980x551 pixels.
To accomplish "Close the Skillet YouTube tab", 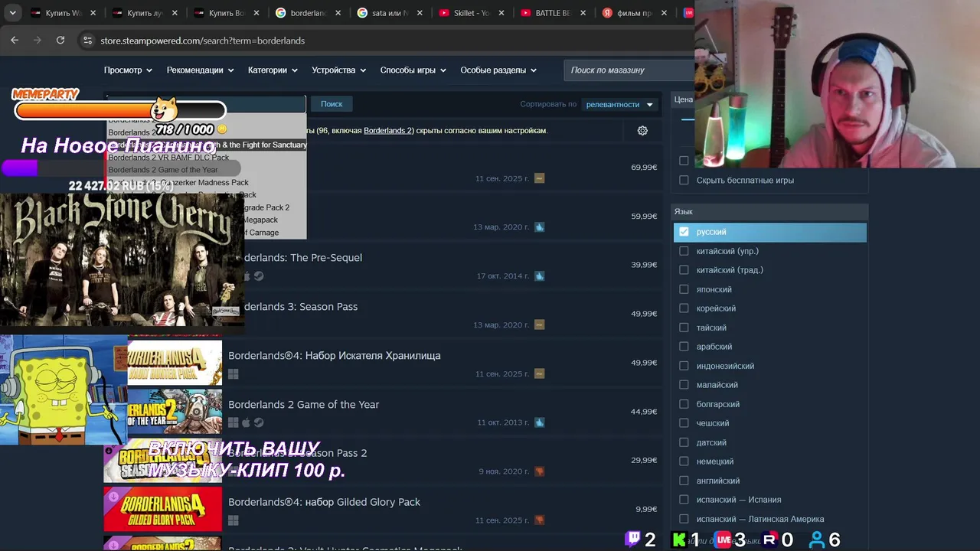I will coord(501,13).
